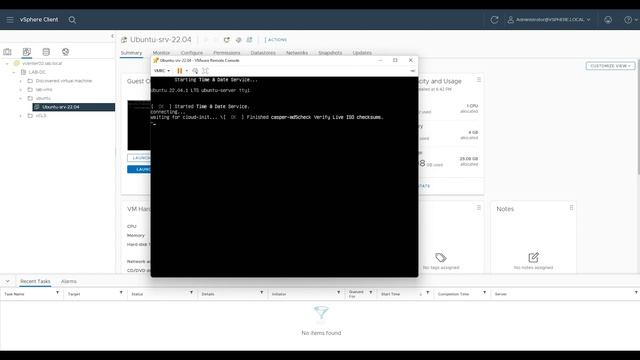Open Capacity and Usage card menu handle
The height and width of the screenshot is (360, 640).
[x=479, y=80]
